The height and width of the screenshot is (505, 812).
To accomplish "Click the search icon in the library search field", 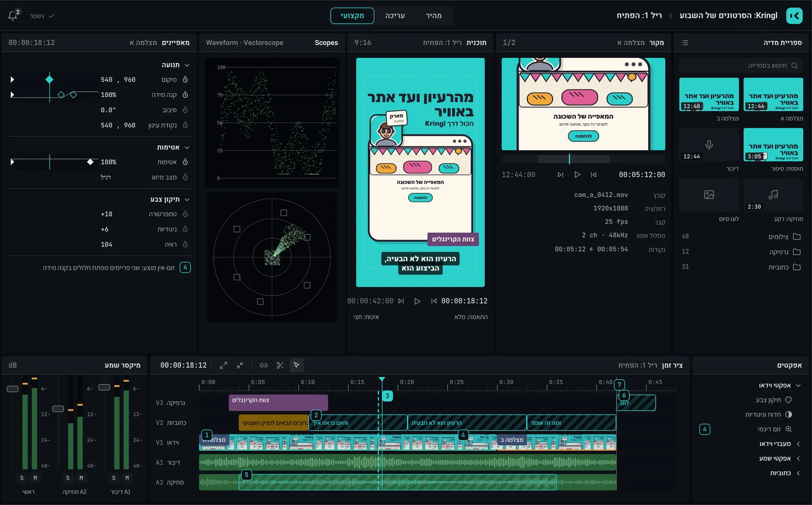I will tap(795, 65).
